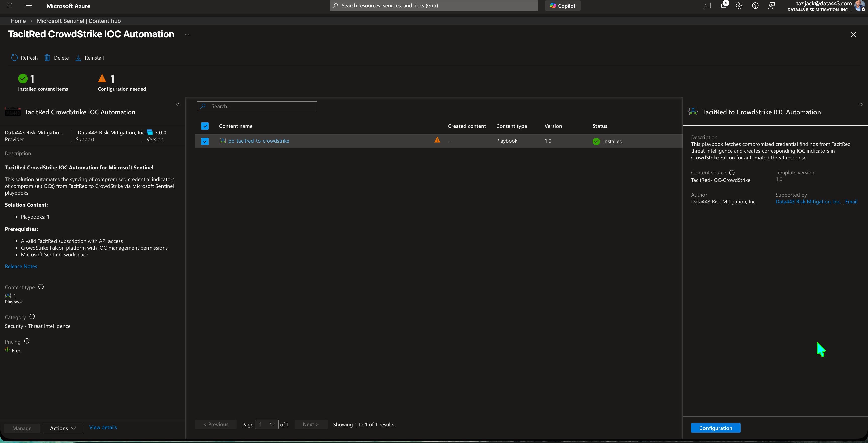Open the page number dropdown
This screenshot has height=443, width=868.
(x=266, y=424)
